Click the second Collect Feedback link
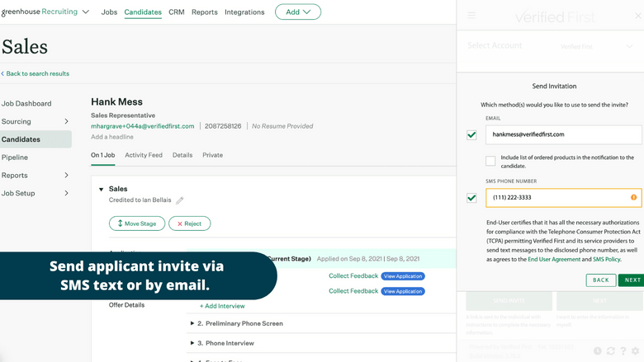Image resolution: width=644 pixels, height=362 pixels. click(x=353, y=290)
